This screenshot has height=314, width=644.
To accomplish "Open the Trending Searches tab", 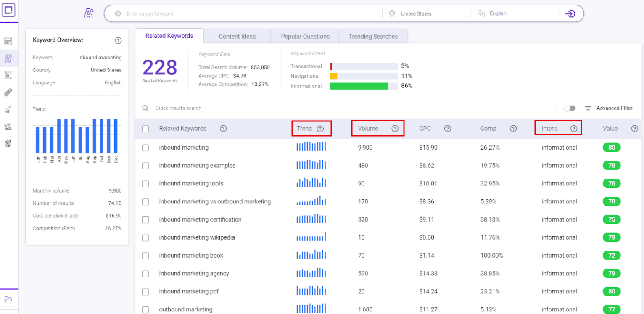I will tap(373, 37).
